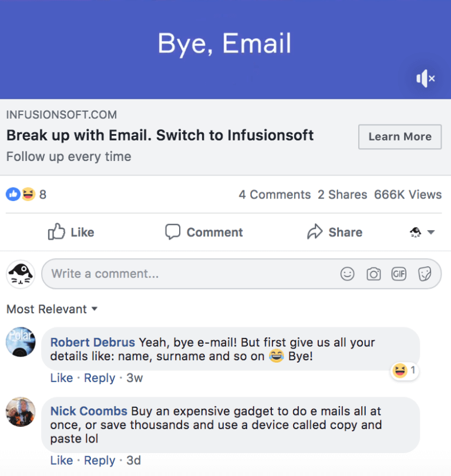Open the sticker picker in the comment box
This screenshot has height=476, width=451.
[425, 274]
